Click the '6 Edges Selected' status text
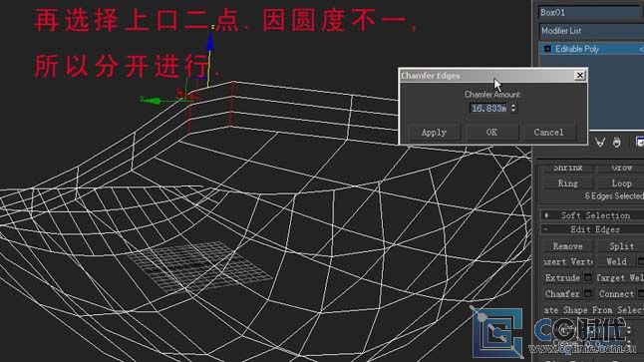This screenshot has height=362, width=644. [614, 196]
